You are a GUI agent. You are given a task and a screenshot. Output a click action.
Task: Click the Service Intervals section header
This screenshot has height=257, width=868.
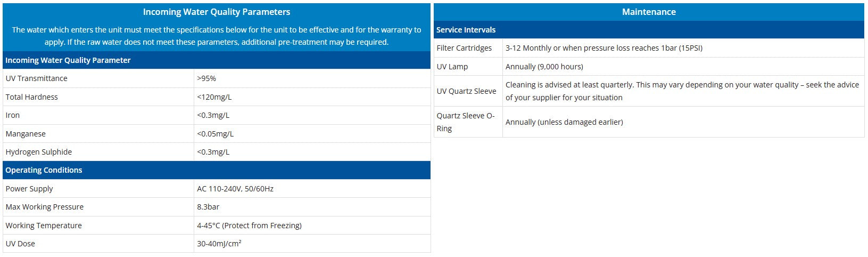(x=466, y=30)
